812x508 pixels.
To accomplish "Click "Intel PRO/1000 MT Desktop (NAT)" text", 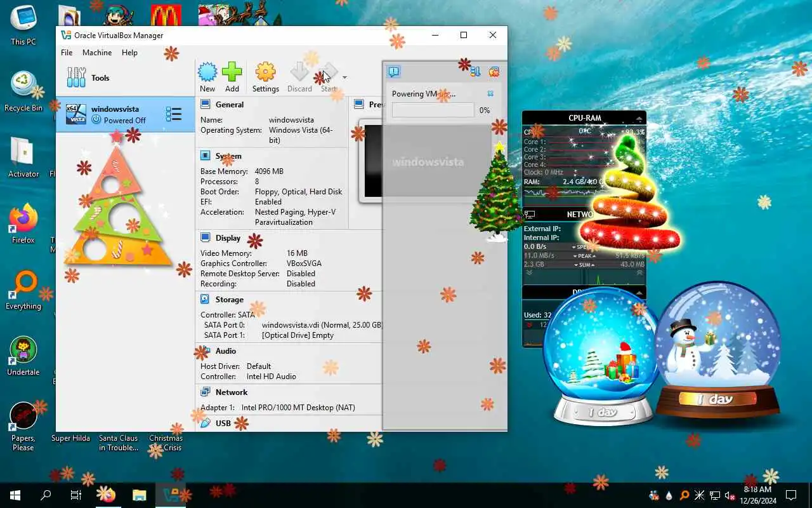I will 298,407.
